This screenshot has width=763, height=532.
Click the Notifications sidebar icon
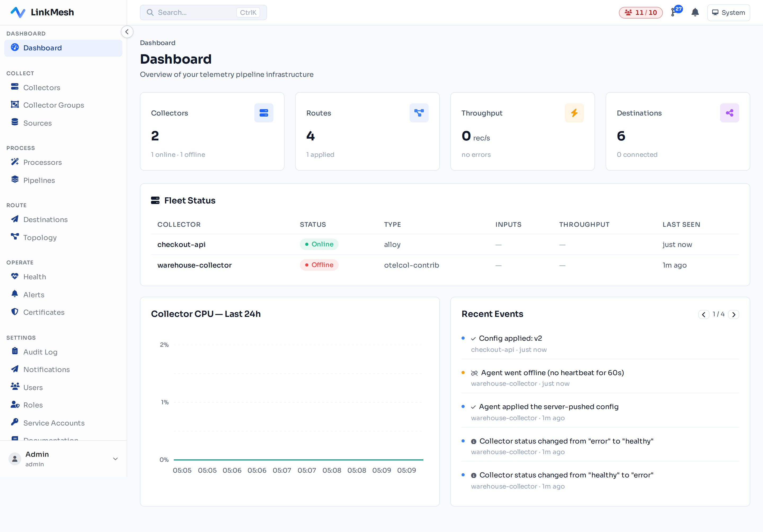click(15, 369)
